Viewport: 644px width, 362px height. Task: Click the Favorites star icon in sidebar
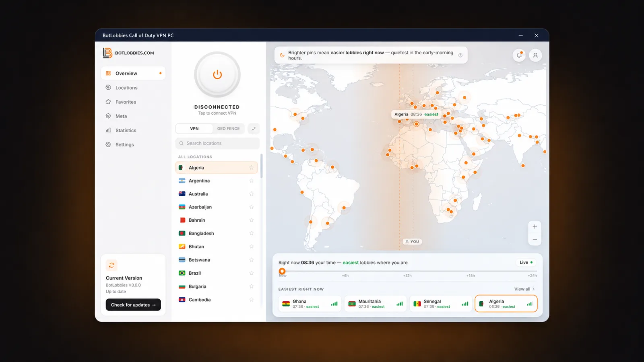(x=108, y=102)
